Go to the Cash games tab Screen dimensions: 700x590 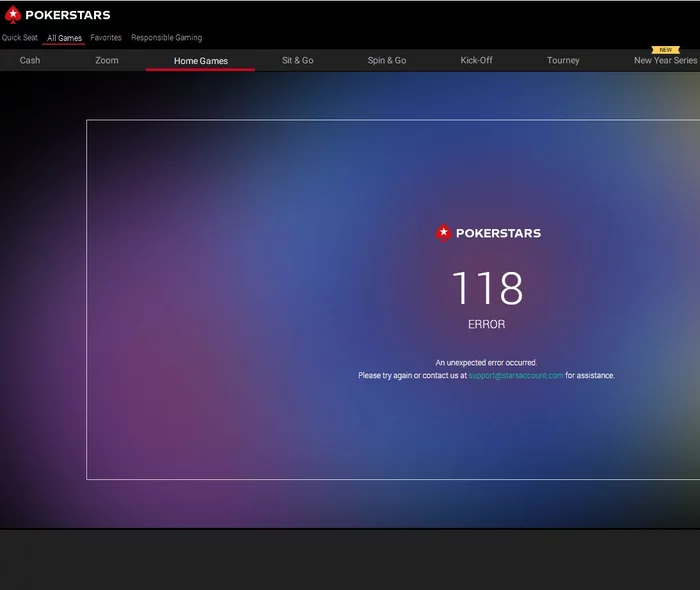pos(30,60)
